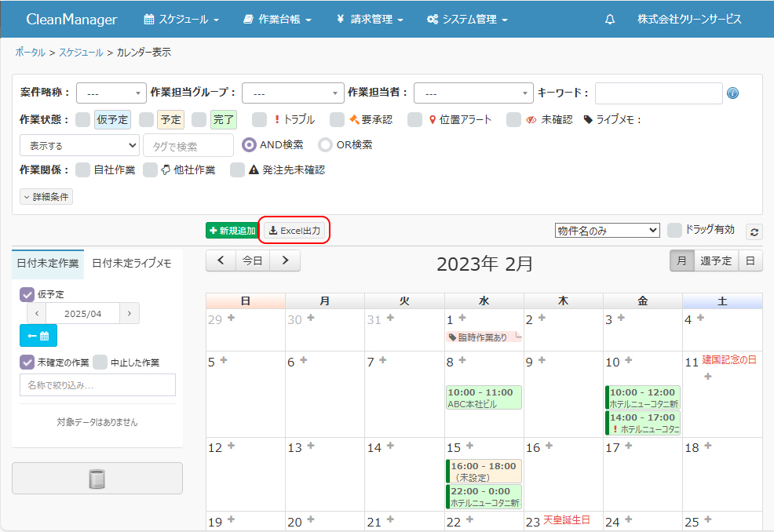Click the Excel出力 button
The height and width of the screenshot is (532, 774).
point(295,231)
